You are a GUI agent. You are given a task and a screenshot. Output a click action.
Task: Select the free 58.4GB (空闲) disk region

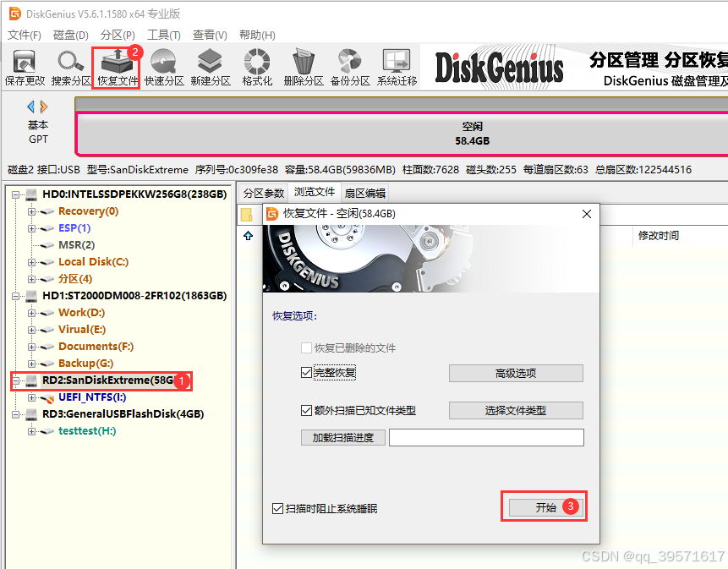(x=402, y=134)
